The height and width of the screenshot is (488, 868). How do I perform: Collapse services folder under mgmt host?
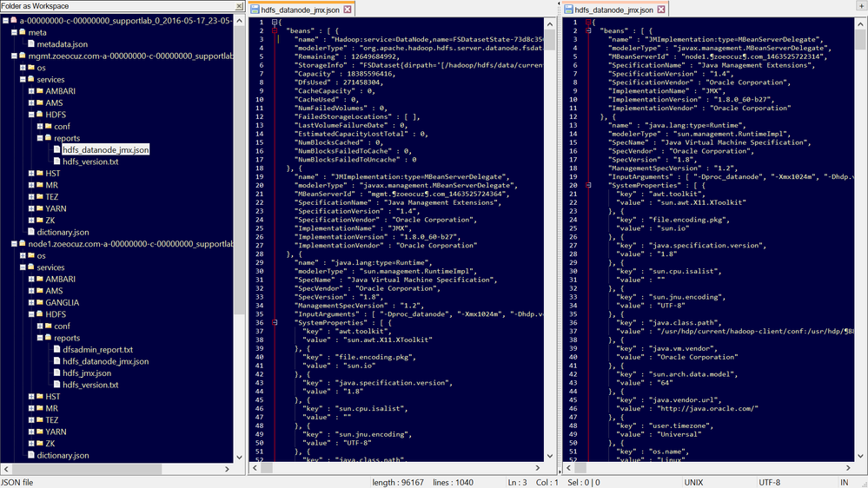click(23, 79)
